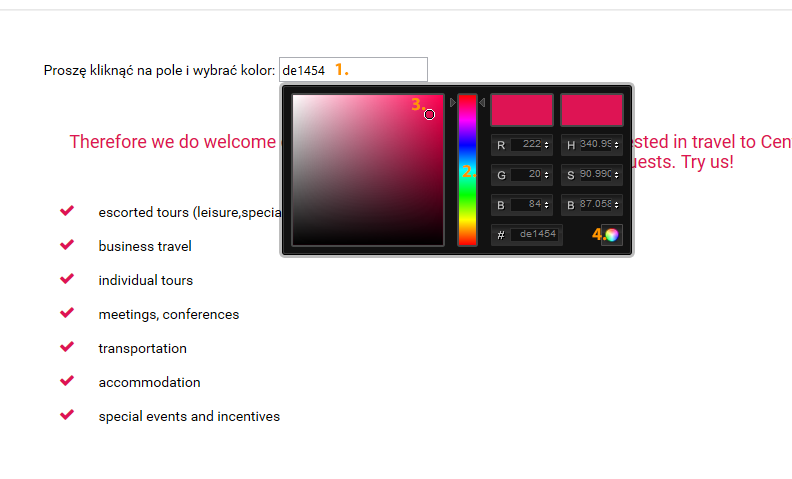Click inside the saturation-brightness gradient square

click(368, 170)
